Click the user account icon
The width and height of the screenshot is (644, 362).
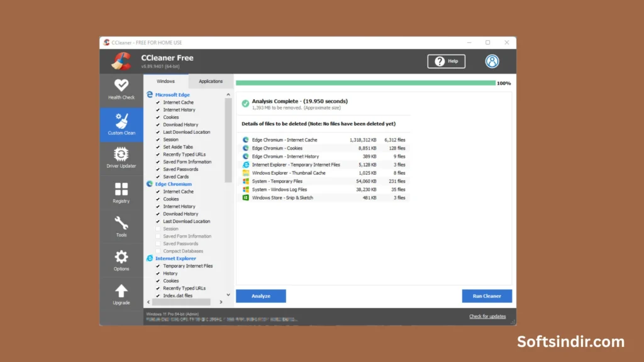coord(492,61)
